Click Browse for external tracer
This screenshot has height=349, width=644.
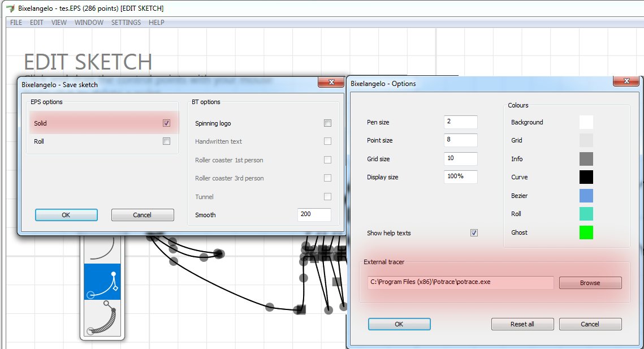590,283
